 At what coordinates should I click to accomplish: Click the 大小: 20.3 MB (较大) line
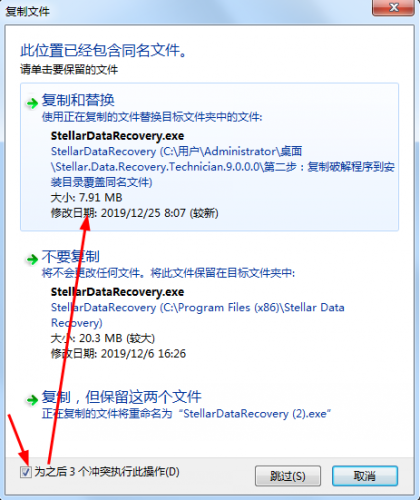pos(103,338)
